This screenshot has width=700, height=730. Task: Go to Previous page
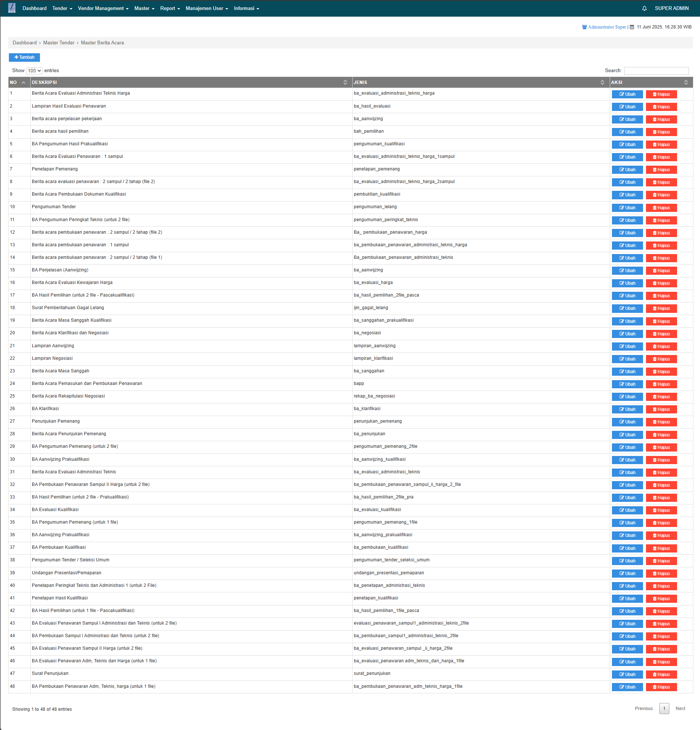[x=643, y=709]
